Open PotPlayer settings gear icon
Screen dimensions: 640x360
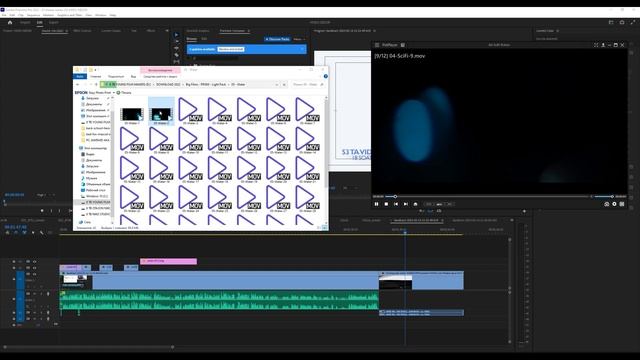click(614, 204)
